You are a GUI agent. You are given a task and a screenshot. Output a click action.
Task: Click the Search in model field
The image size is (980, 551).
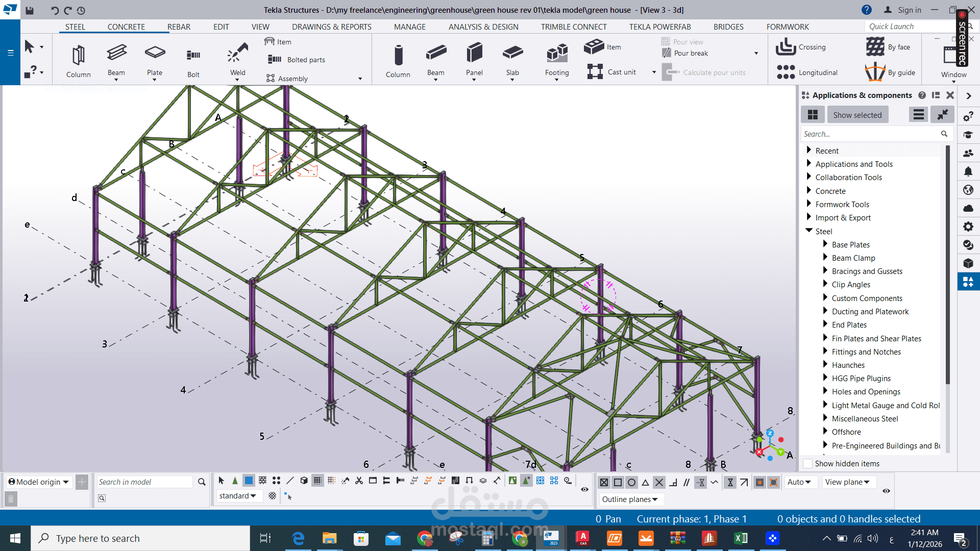tap(144, 482)
